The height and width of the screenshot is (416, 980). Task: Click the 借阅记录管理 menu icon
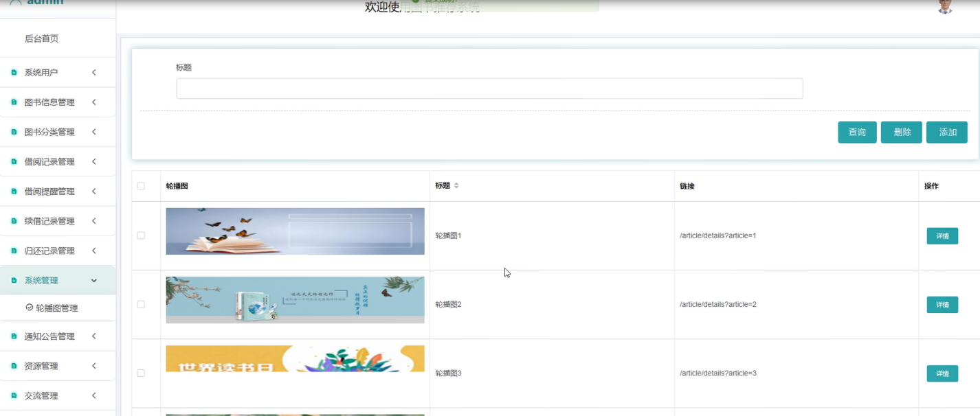click(14, 162)
